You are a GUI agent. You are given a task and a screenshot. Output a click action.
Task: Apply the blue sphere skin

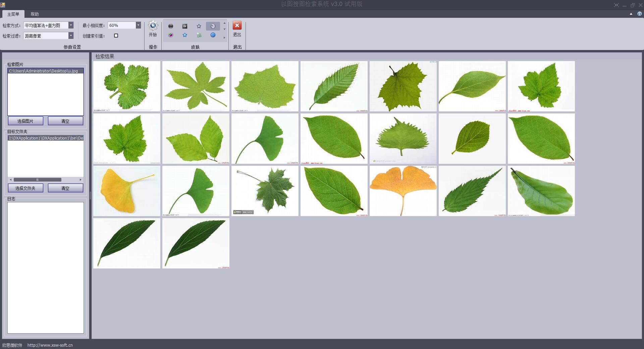213,35
